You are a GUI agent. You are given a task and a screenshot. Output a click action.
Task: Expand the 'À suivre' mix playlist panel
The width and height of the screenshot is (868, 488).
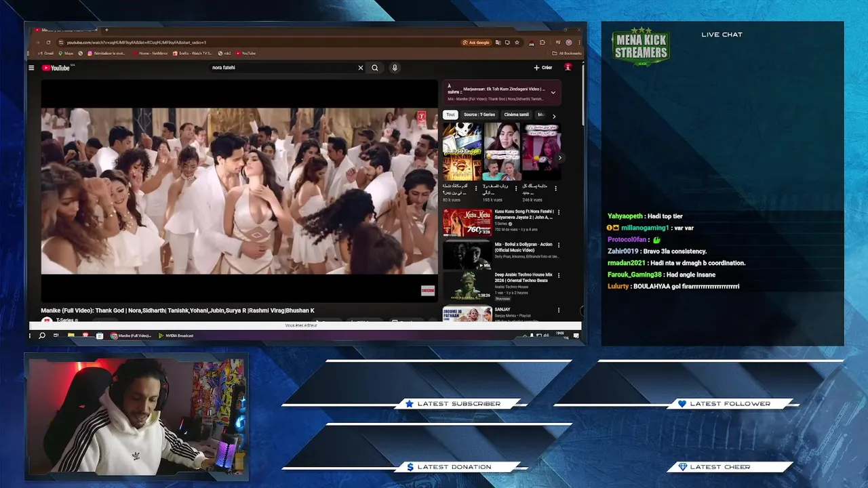click(553, 93)
